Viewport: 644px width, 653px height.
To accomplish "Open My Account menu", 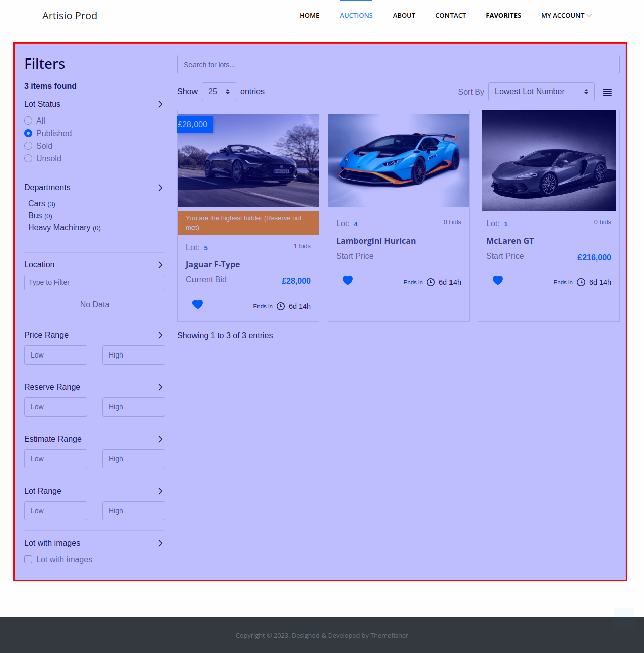I will point(566,16).
